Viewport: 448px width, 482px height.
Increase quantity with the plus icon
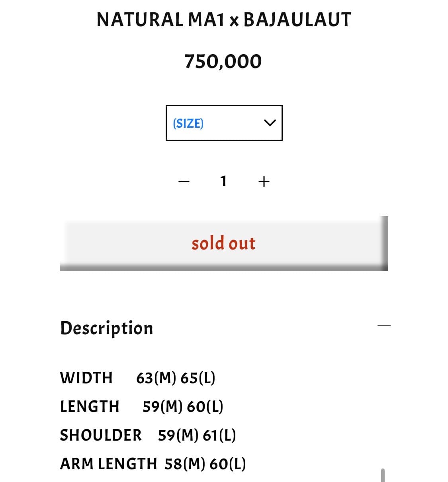point(264,182)
